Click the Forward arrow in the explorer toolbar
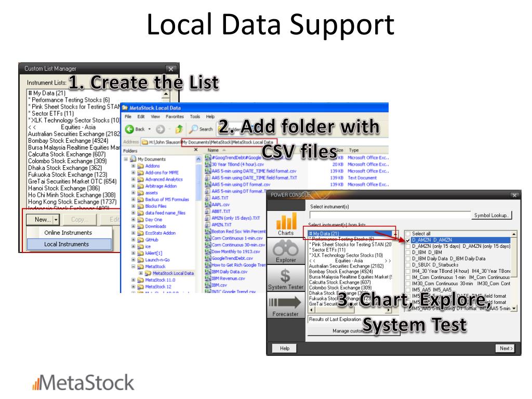Screen dimensions: 532x399 [160, 129]
